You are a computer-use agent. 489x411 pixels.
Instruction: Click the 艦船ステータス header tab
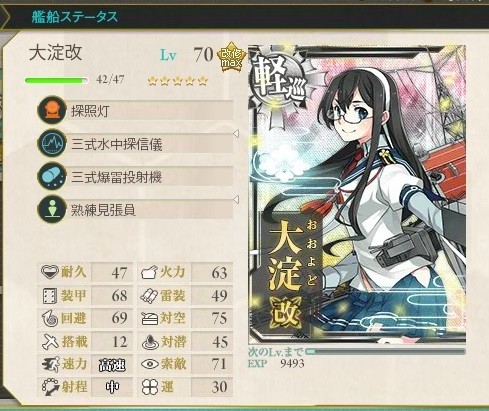(75, 17)
